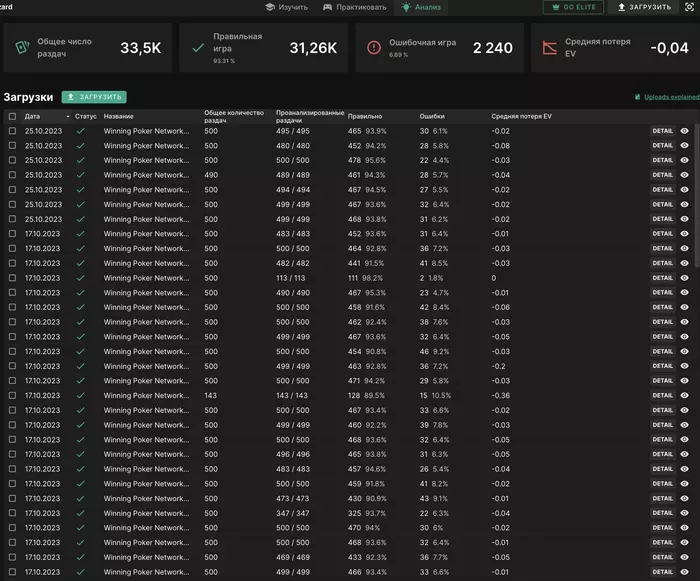Click the Название column header
Screen dimensions: 700x581
(118, 116)
